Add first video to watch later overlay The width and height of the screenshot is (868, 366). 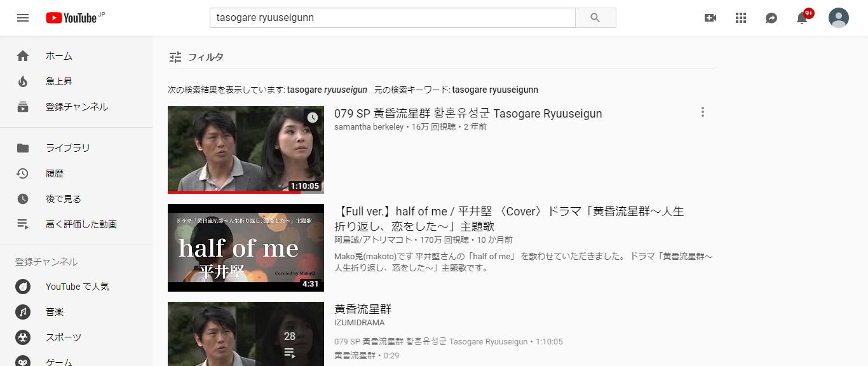312,118
